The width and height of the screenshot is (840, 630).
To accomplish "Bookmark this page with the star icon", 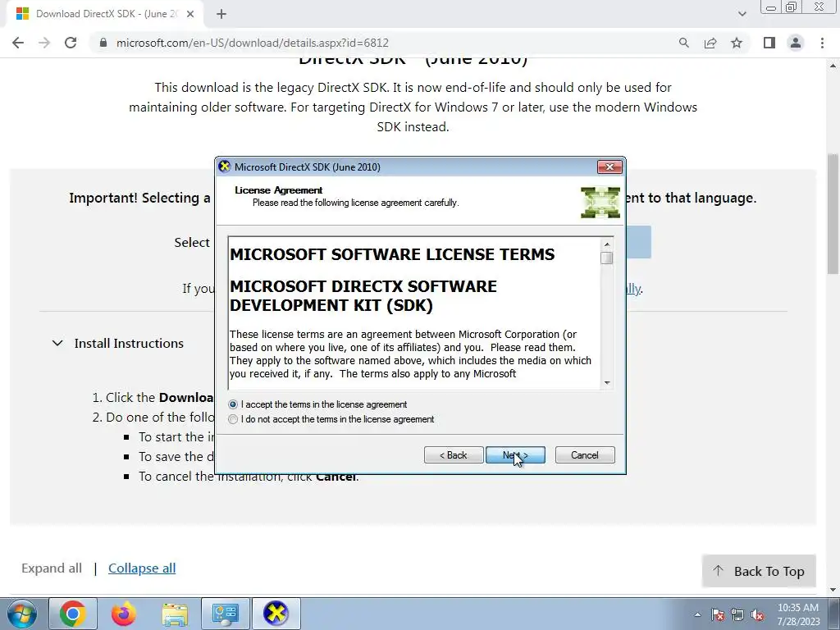I will pyautogui.click(x=737, y=43).
